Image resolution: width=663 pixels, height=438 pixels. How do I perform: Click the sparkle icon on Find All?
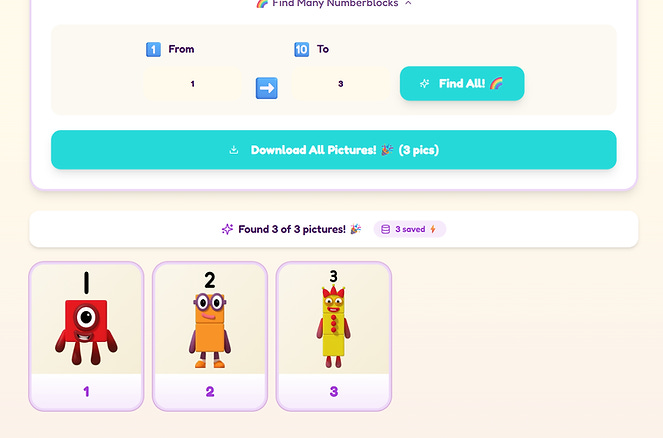click(424, 84)
